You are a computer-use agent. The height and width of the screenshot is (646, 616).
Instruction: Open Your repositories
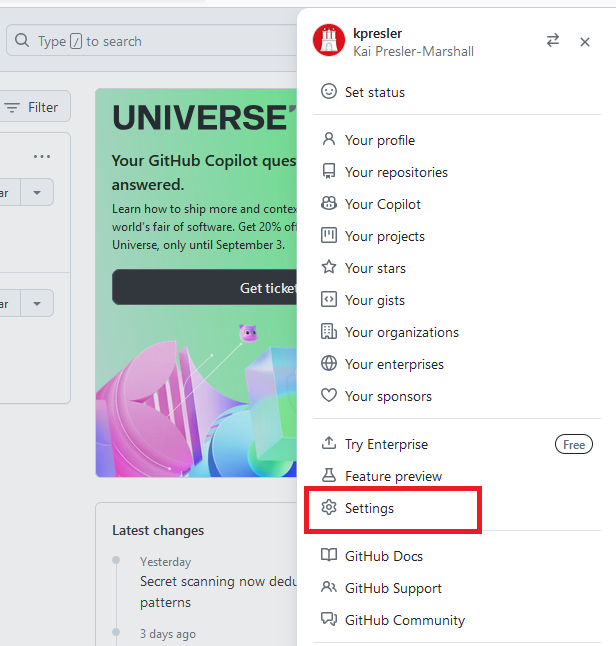tap(396, 172)
